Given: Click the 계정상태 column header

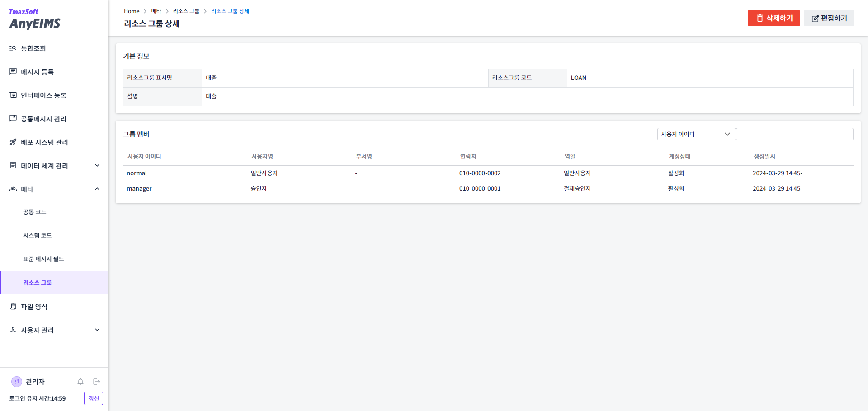Looking at the screenshot, I should click(679, 156).
